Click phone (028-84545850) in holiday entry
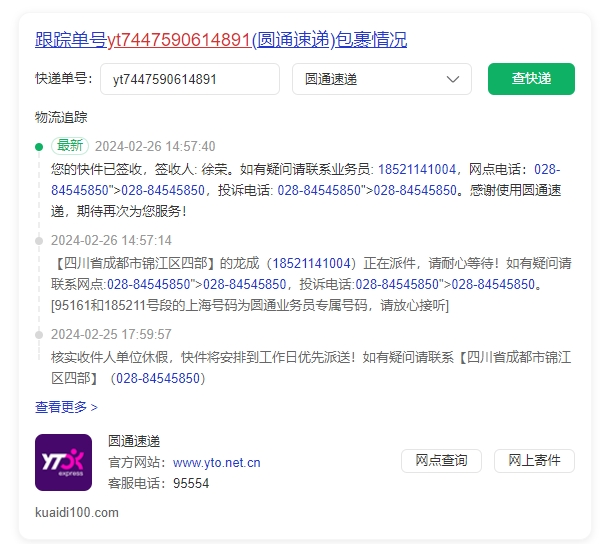 tap(158, 378)
